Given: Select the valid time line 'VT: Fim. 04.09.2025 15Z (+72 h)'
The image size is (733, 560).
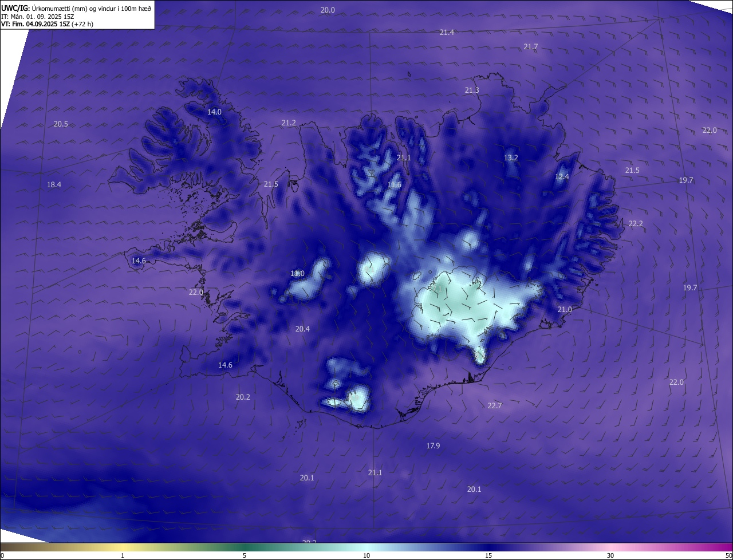Looking at the screenshot, I should coord(48,24).
